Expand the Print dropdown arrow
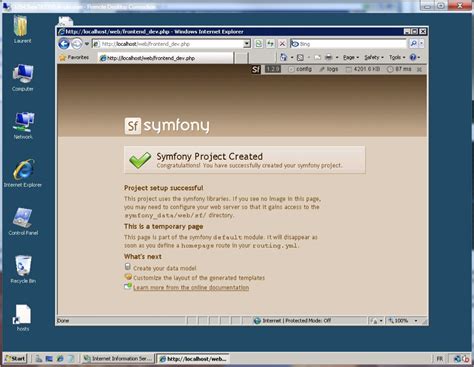 (337, 58)
